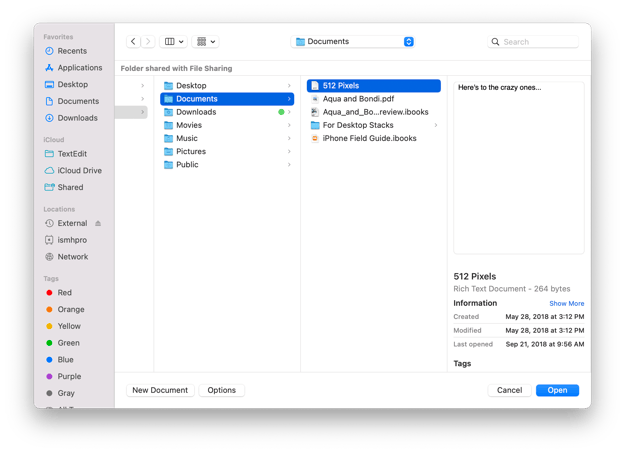Cancel the open dialog
Viewport: 625px width, 453px height.
[x=509, y=390]
